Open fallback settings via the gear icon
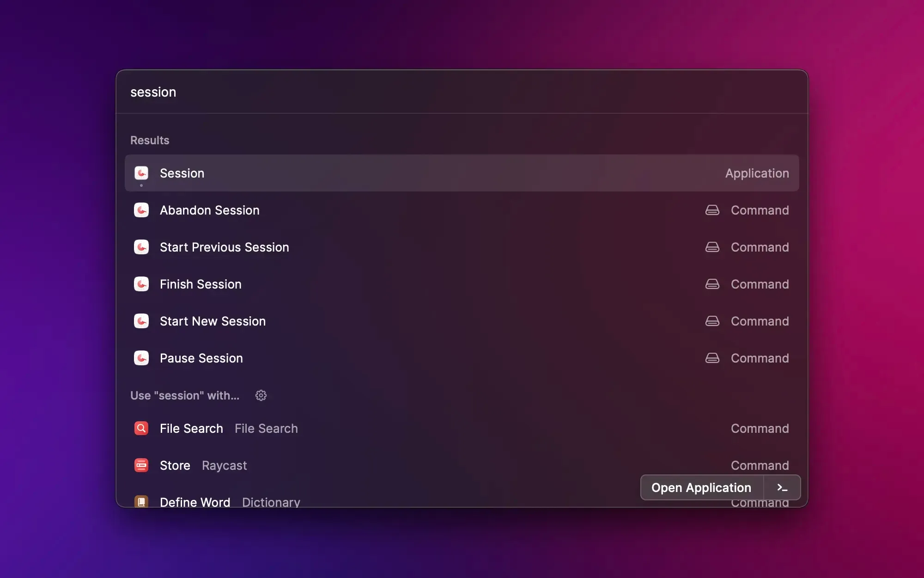Image resolution: width=924 pixels, height=578 pixels. click(x=261, y=395)
